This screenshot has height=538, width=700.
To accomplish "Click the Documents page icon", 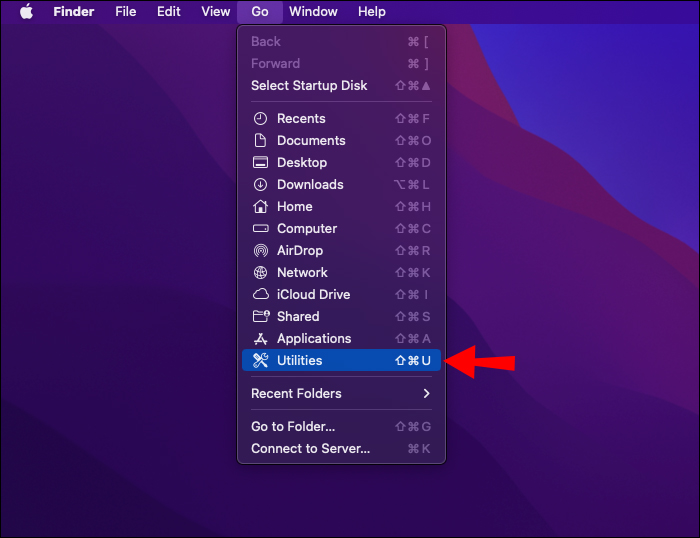I will point(260,141).
